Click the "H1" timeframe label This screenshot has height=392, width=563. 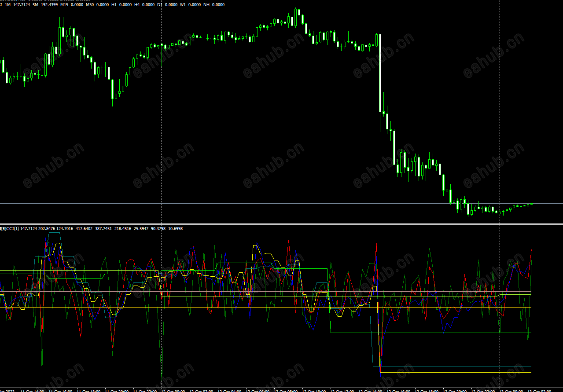point(114,5)
